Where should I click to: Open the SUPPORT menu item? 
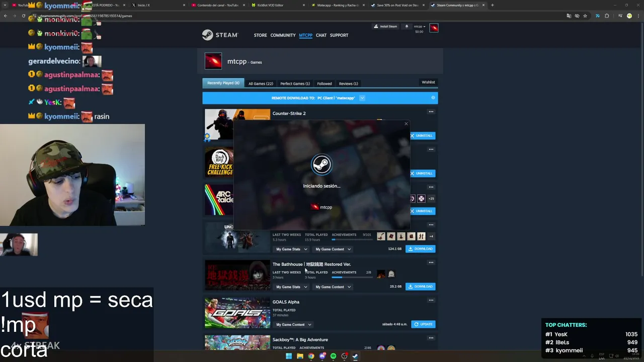[x=339, y=35]
